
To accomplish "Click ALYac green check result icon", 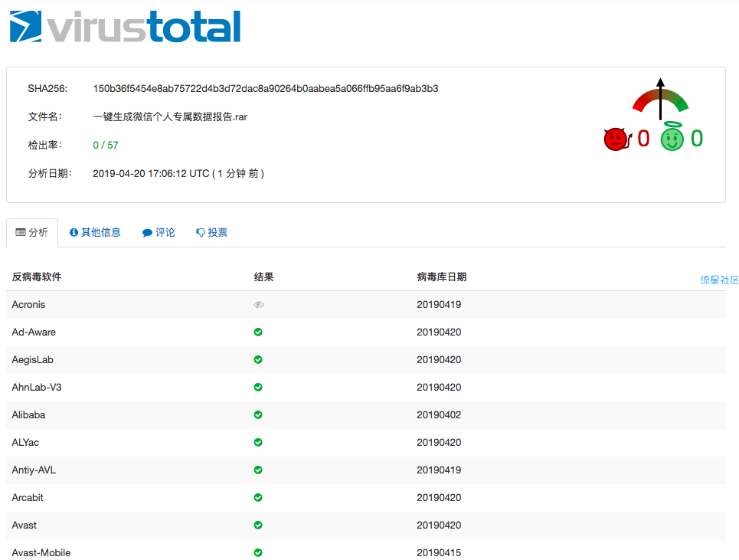I will 258,442.
